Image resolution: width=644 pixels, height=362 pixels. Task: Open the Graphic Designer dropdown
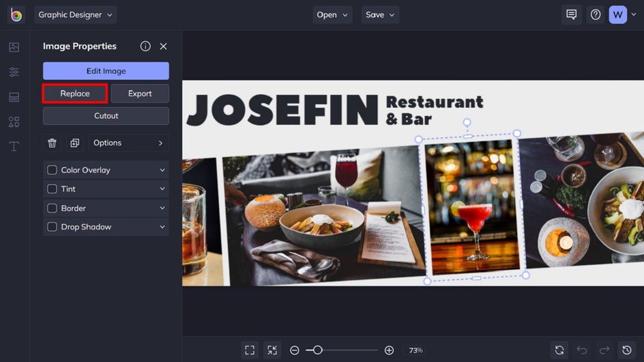click(76, 15)
